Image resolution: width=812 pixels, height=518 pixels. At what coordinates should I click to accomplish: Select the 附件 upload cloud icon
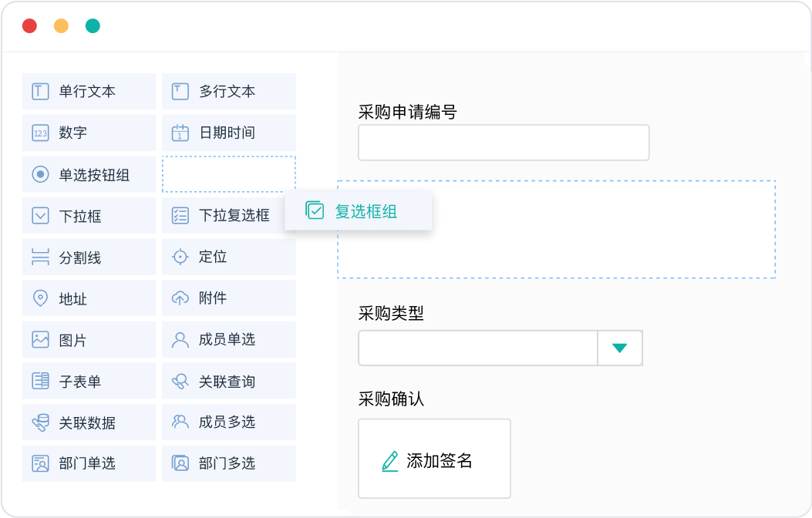click(180, 298)
